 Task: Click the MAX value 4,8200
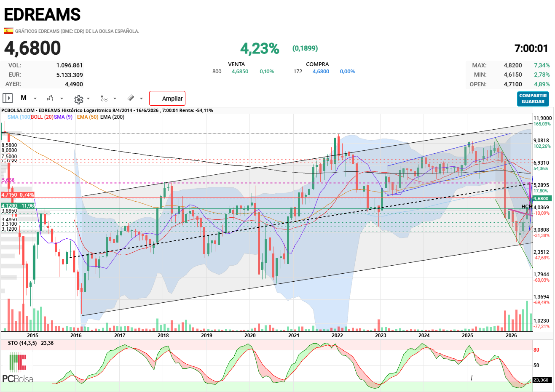(x=513, y=65)
